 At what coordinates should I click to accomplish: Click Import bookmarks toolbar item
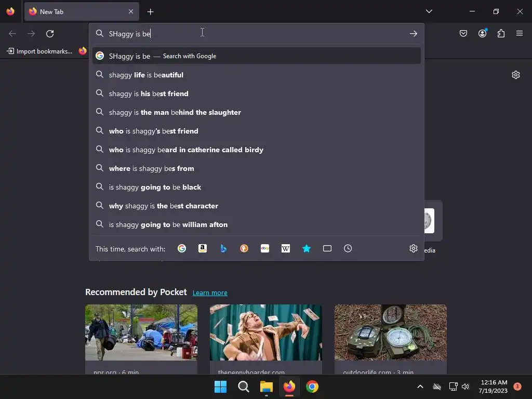pyautogui.click(x=39, y=51)
